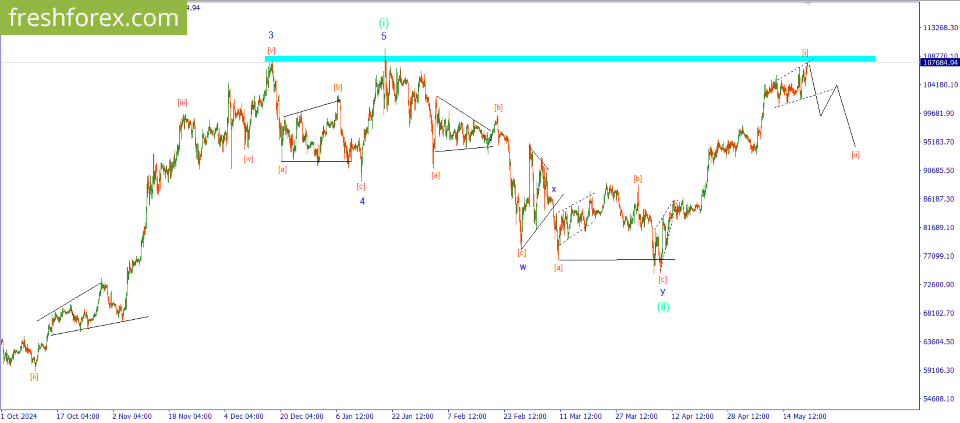Select the 22 Jan 12:00 date label
This screenshot has height=423, width=960.
click(412, 417)
